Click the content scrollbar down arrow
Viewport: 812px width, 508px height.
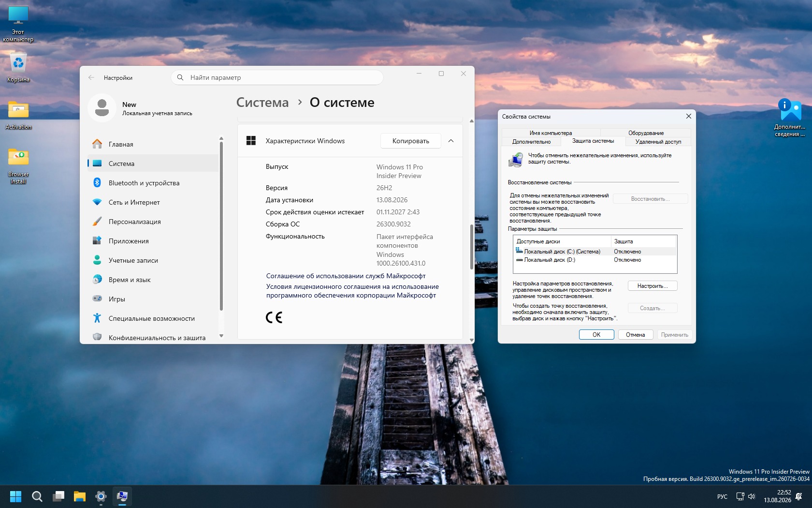[x=472, y=340]
